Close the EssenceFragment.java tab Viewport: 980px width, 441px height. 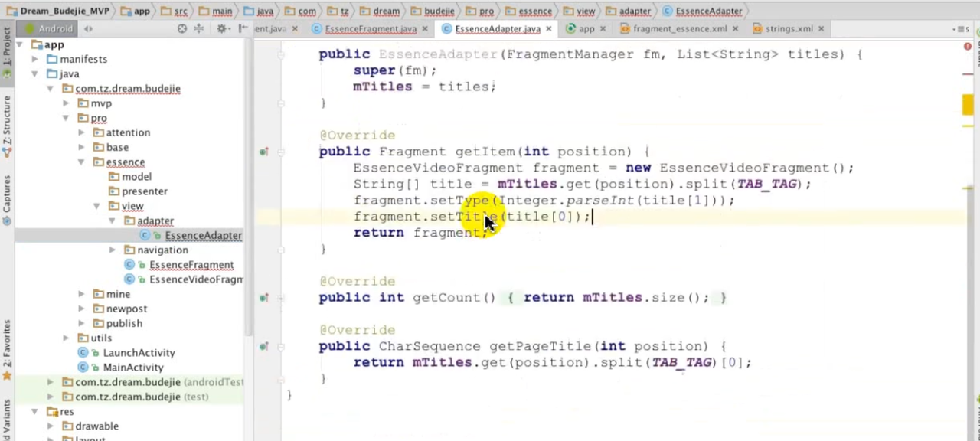click(425, 28)
